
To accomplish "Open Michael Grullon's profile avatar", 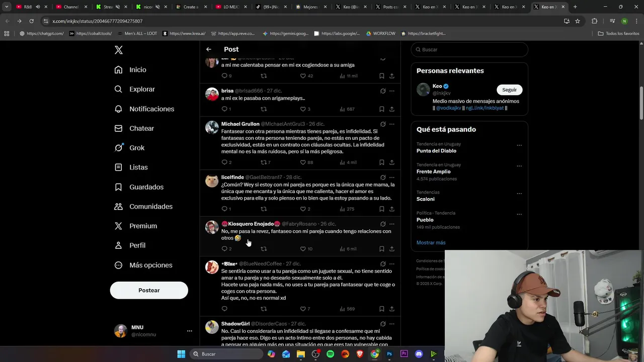I will click(212, 127).
